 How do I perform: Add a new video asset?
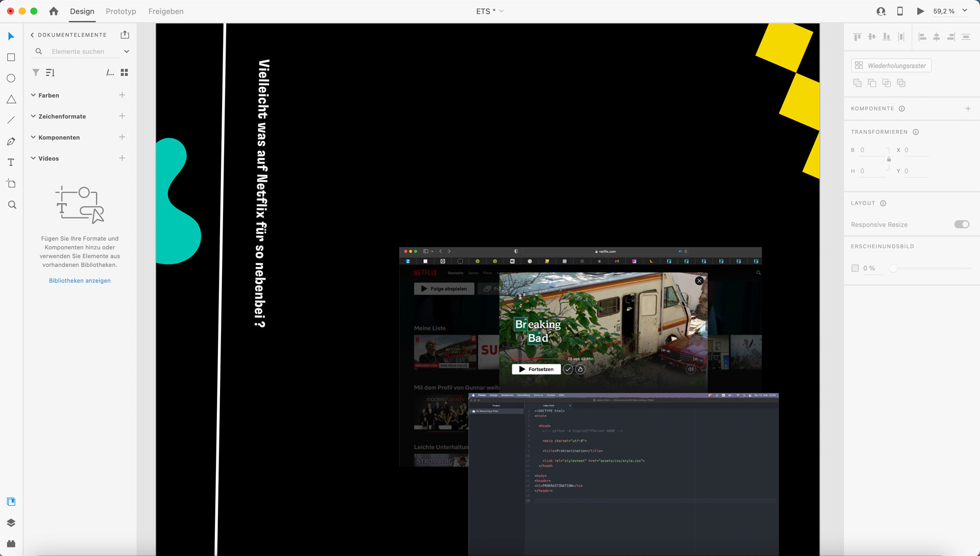coord(122,158)
